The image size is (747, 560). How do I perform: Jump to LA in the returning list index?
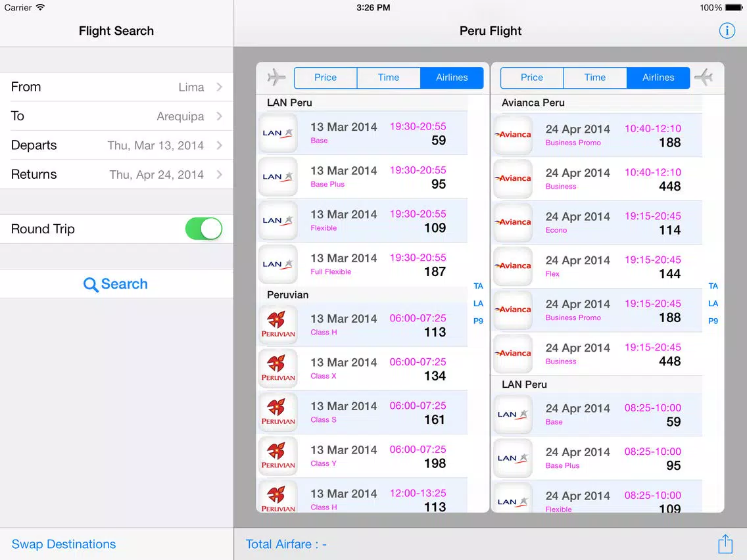click(x=713, y=304)
